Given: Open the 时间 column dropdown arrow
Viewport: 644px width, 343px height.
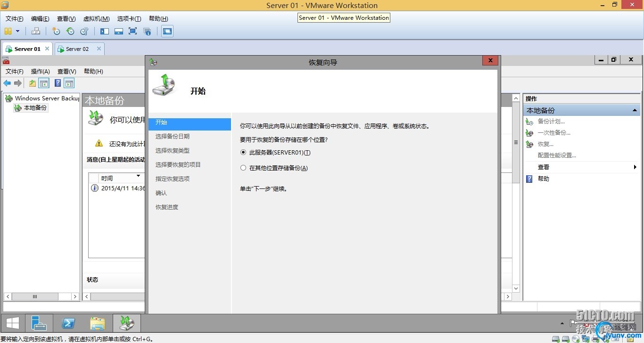Looking at the screenshot, I should click(138, 176).
